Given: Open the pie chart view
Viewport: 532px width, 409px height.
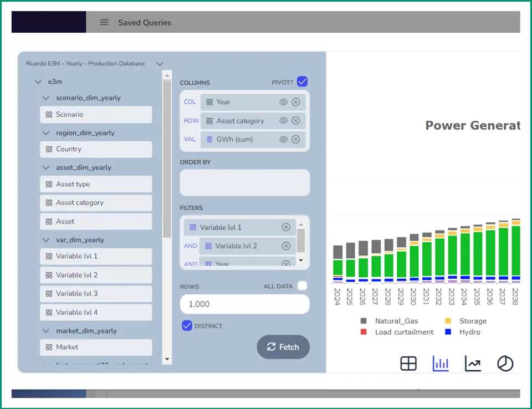Looking at the screenshot, I should click(x=504, y=364).
